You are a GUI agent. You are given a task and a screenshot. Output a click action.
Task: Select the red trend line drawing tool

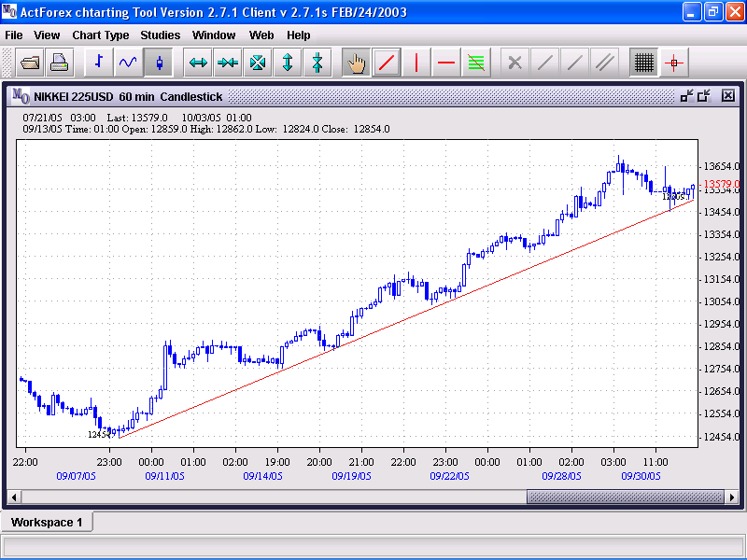point(387,63)
